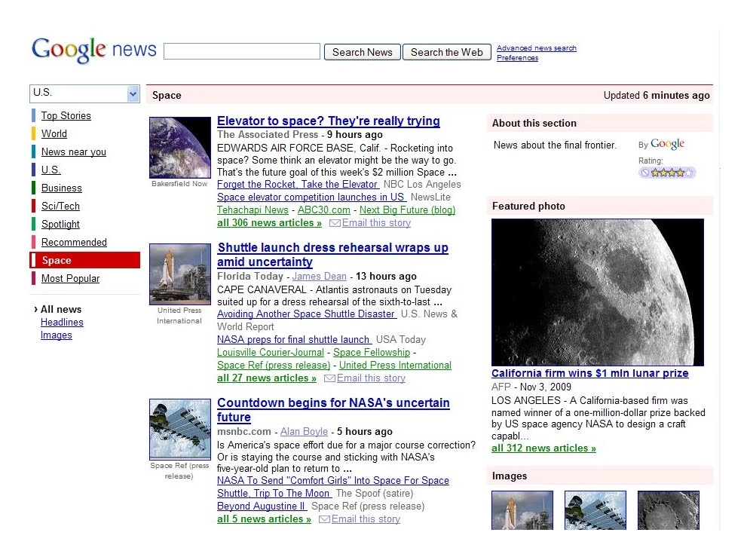Open Forget the Rocket, Take the Elevator link
Image resolution: width=747 pixels, height=560 pixels.
[298, 185]
